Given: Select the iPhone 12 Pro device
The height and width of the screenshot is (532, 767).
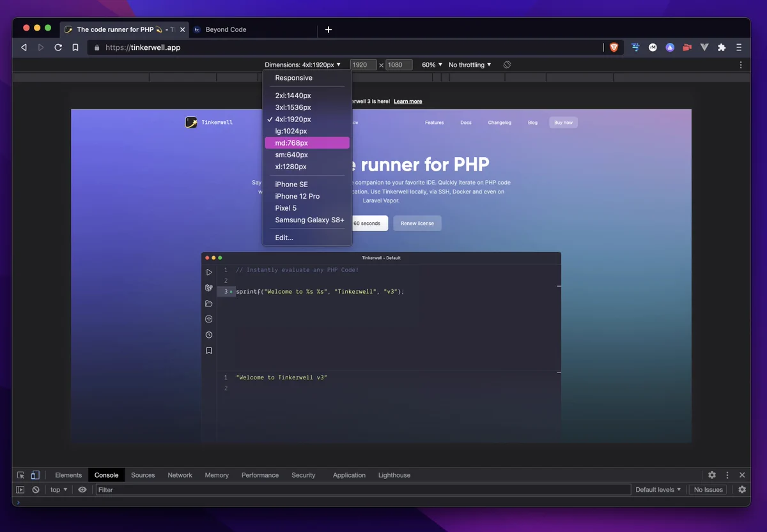Looking at the screenshot, I should [x=307, y=196].
